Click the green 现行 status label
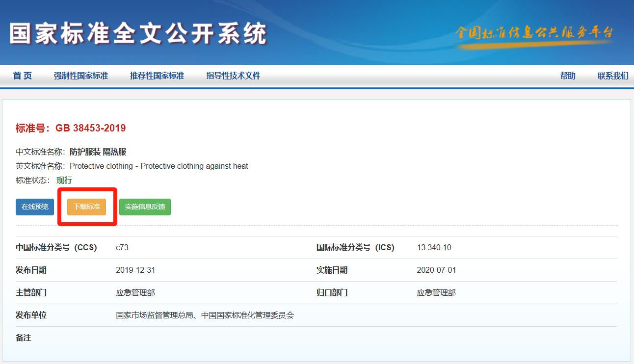The width and height of the screenshot is (634, 364). (x=64, y=180)
